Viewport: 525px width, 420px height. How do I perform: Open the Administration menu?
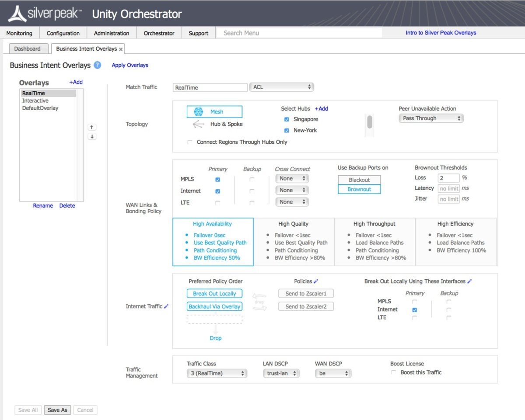click(x=112, y=33)
